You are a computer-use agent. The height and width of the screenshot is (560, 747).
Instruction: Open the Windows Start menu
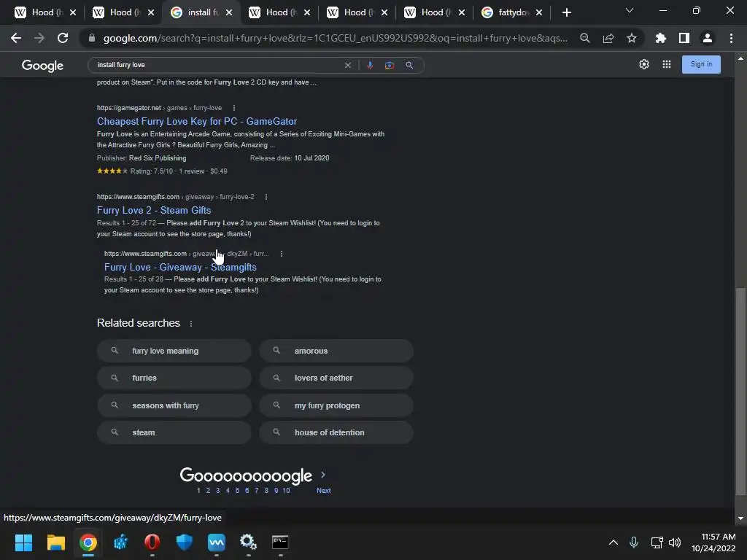[x=23, y=542]
